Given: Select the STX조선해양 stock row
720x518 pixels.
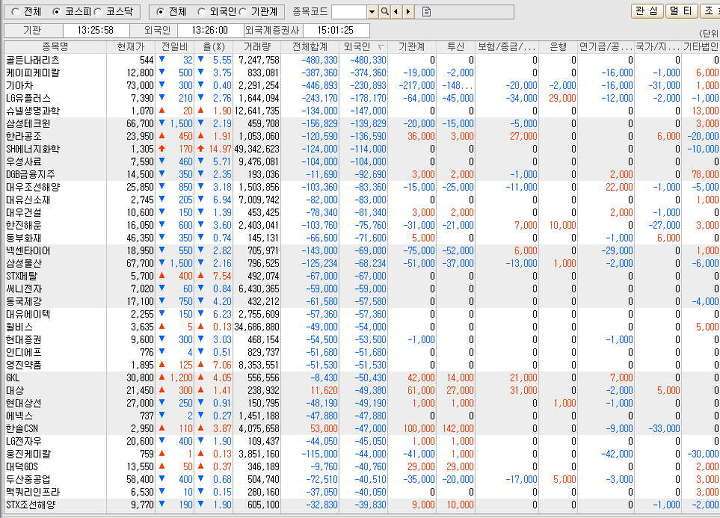Looking at the screenshot, I should click(x=362, y=505).
